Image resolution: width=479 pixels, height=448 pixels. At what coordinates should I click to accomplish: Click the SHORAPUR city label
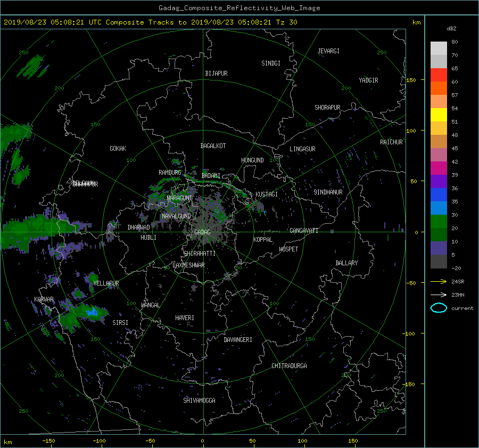[327, 108]
